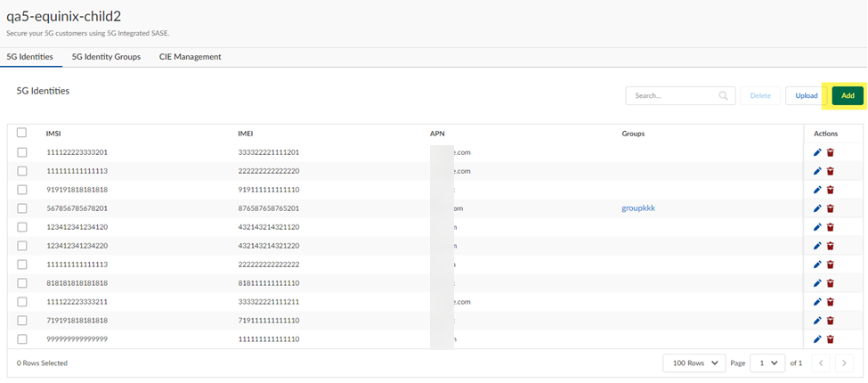Open the groupkkk group link
Viewport: 868px width, 383px height.
(x=638, y=208)
